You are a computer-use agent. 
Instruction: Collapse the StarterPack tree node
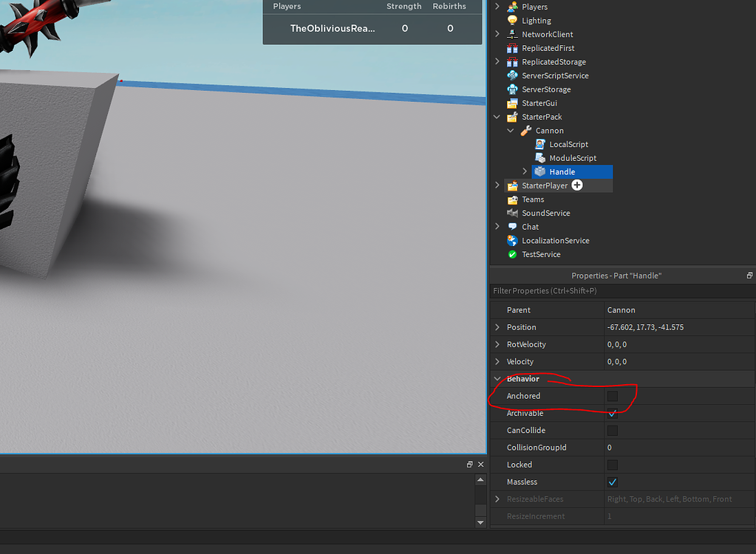point(497,117)
